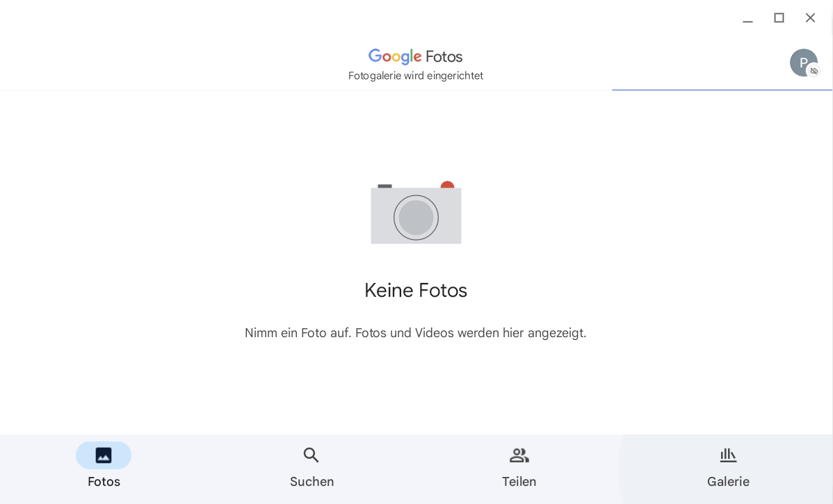Click the Google Fotos logo
Image resolution: width=833 pixels, height=504 pixels.
tap(415, 56)
